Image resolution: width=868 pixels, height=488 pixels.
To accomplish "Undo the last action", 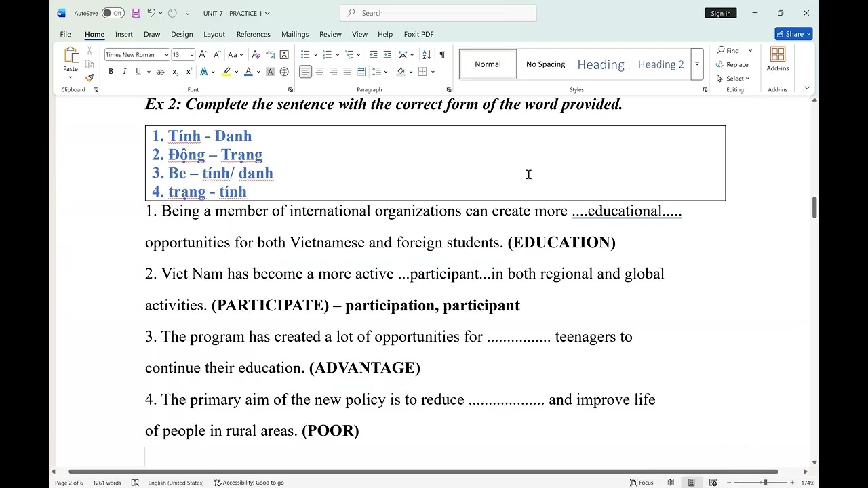I will pos(151,13).
